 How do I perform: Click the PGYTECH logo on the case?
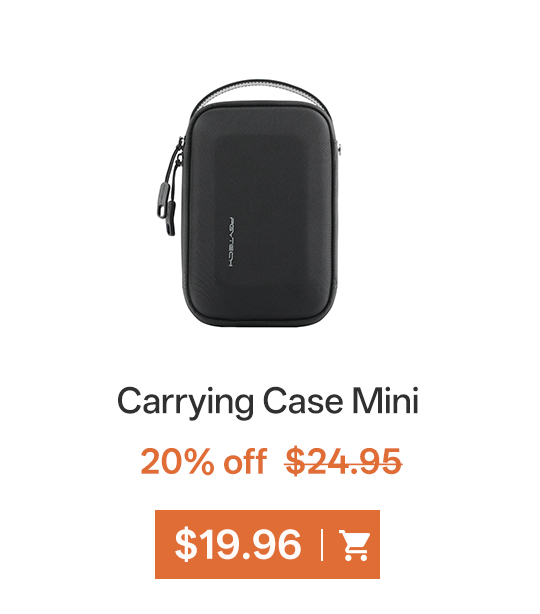pos(231,242)
